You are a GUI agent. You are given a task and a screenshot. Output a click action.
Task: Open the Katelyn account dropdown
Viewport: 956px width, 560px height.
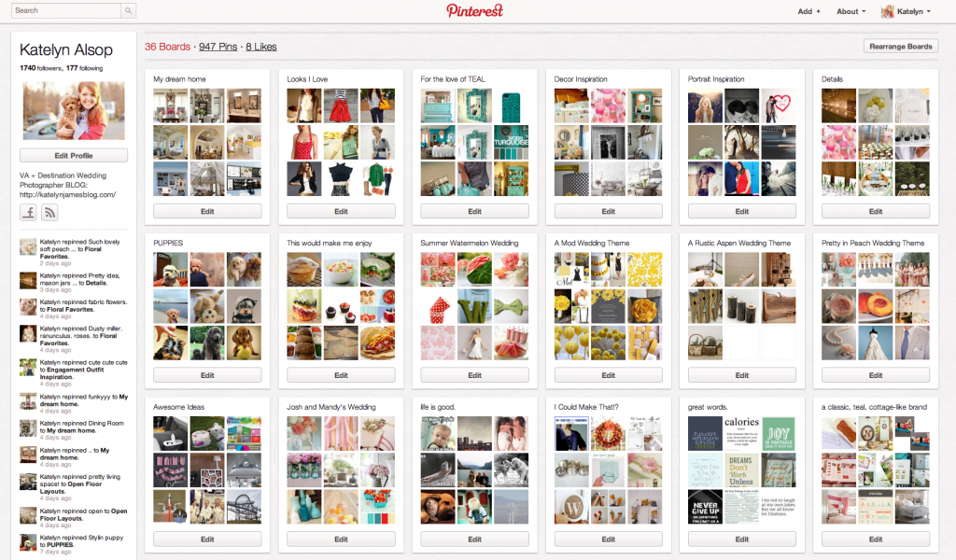[906, 11]
